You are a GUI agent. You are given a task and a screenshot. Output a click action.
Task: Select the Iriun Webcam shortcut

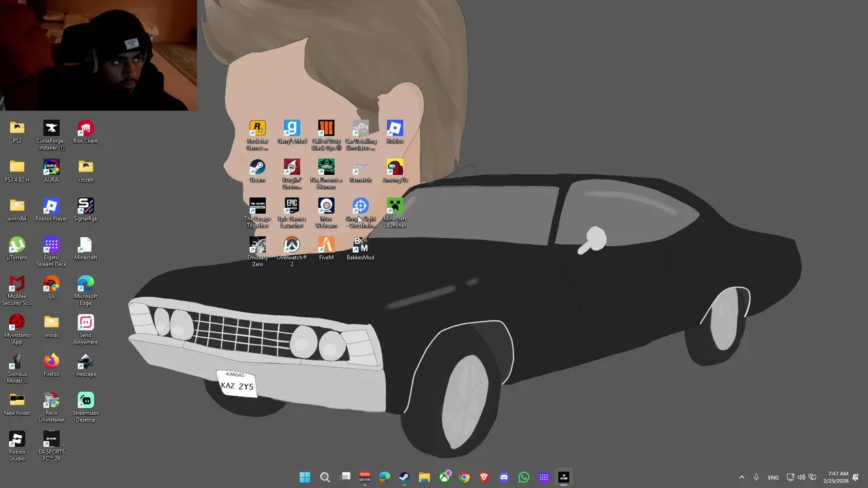(x=326, y=213)
